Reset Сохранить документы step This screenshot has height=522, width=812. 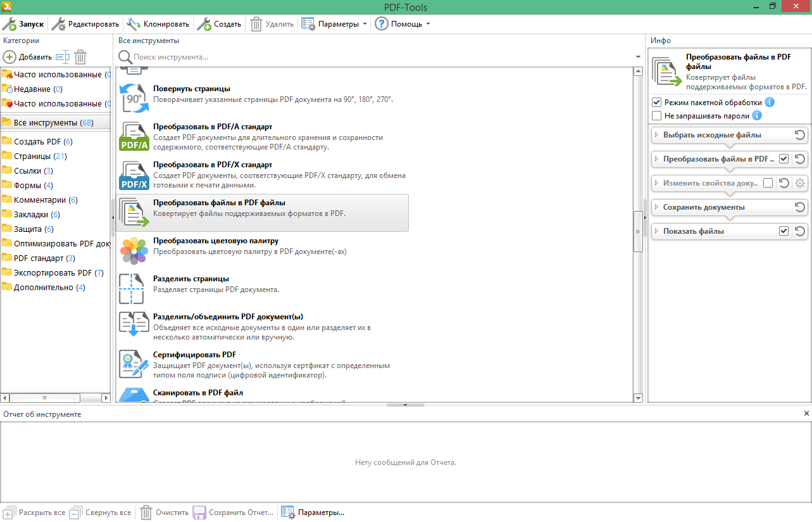[x=800, y=207]
